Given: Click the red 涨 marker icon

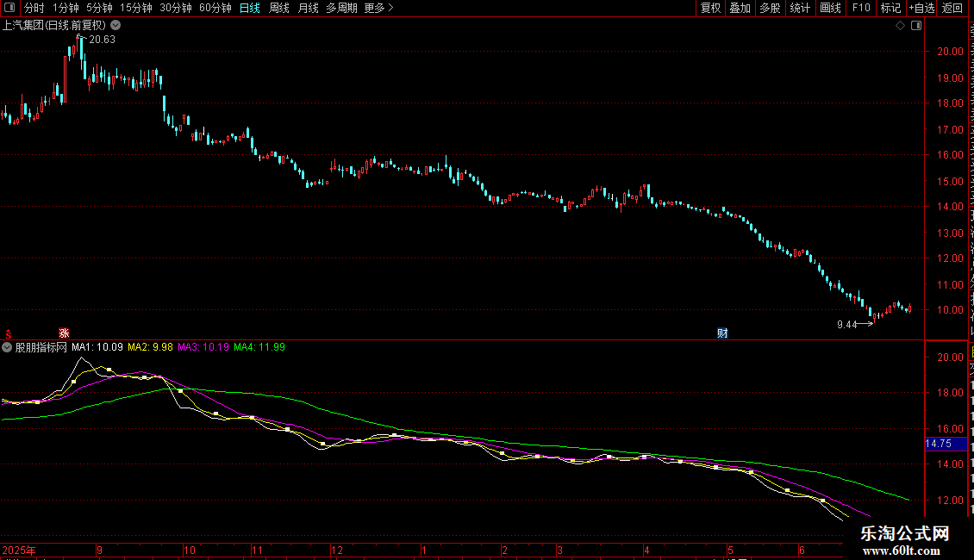Looking at the screenshot, I should coord(64,333).
